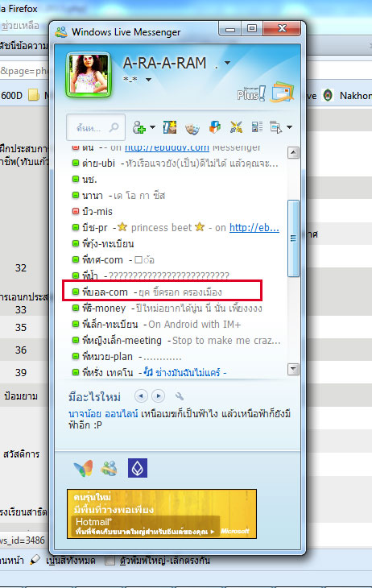The image size is (372, 588).
Task: Click the colorful cube games icon
Action: click(x=214, y=127)
